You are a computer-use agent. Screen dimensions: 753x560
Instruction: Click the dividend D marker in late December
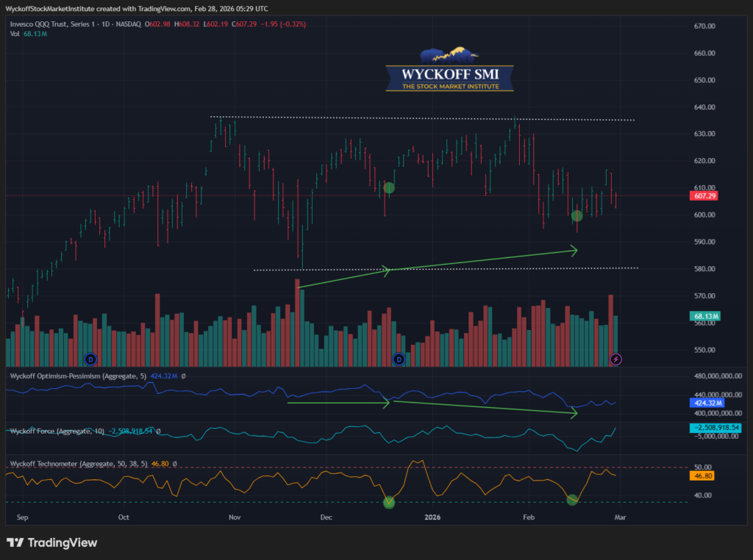click(x=399, y=359)
